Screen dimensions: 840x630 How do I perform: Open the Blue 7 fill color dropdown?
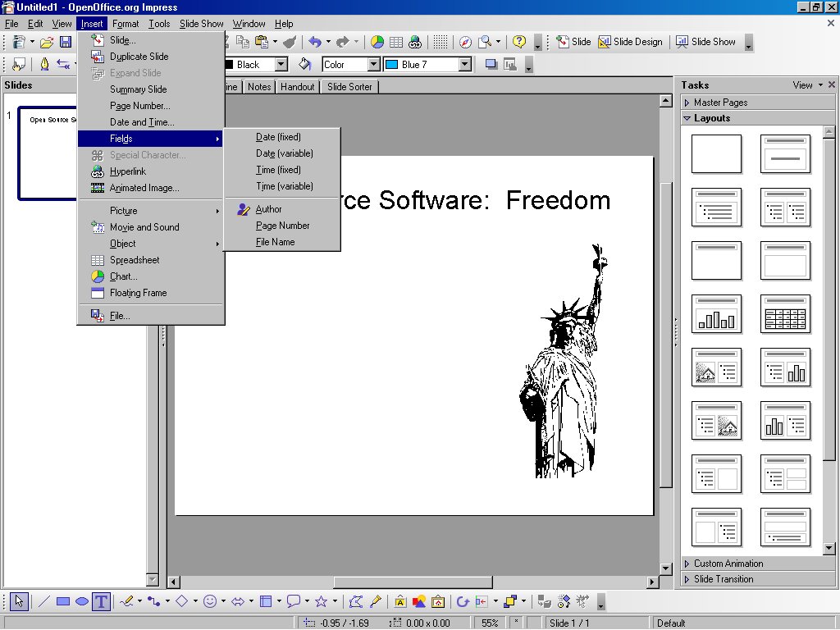(x=465, y=64)
